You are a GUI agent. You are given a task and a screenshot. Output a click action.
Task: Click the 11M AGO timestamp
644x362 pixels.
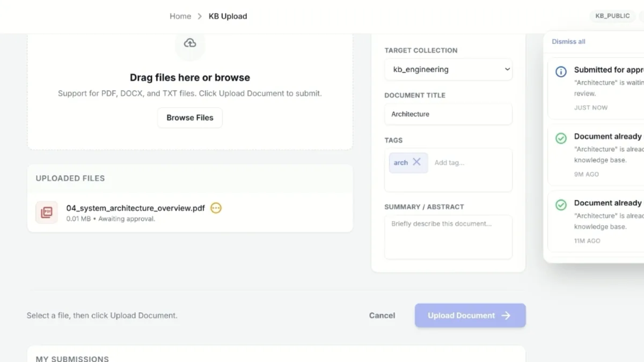tap(587, 241)
